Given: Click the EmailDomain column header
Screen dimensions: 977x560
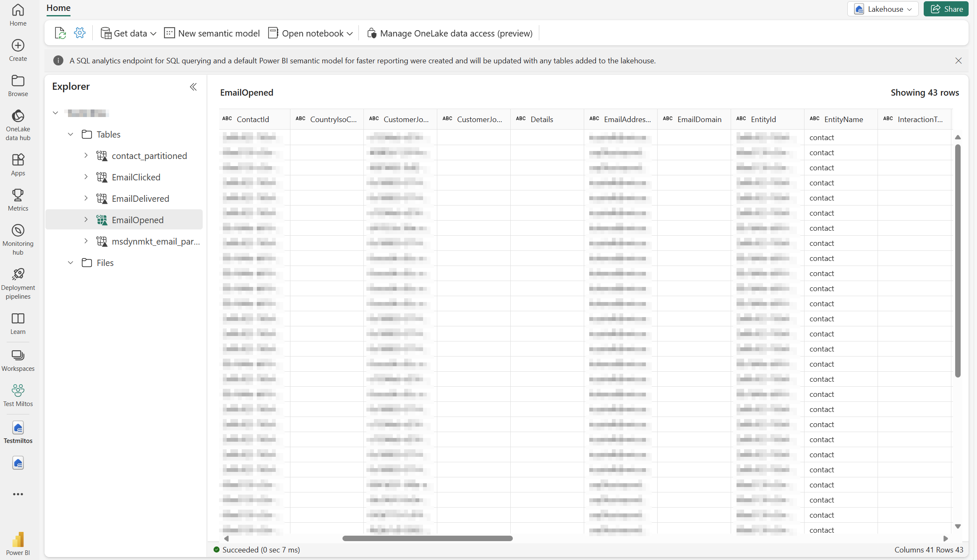Looking at the screenshot, I should pos(694,119).
